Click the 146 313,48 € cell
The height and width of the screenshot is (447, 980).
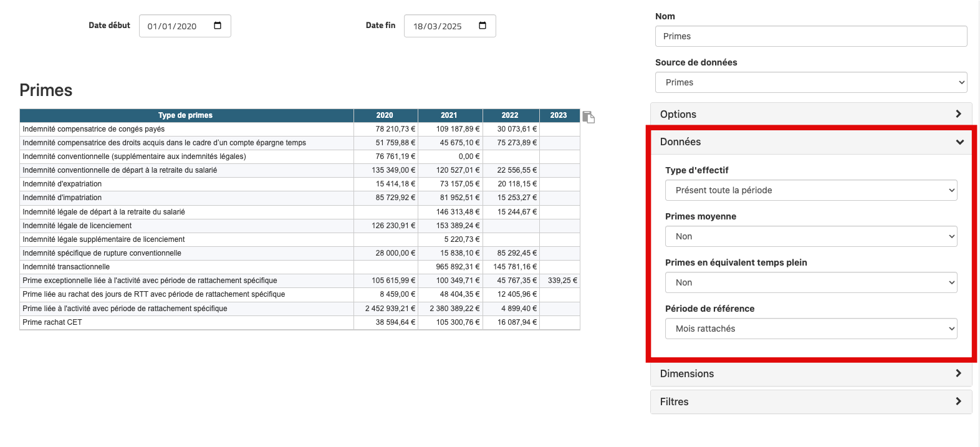click(x=449, y=212)
